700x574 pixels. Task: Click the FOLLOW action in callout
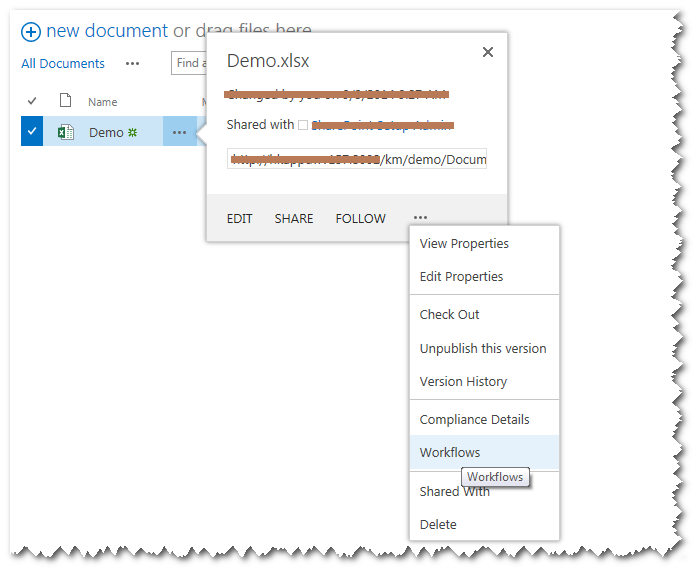360,219
